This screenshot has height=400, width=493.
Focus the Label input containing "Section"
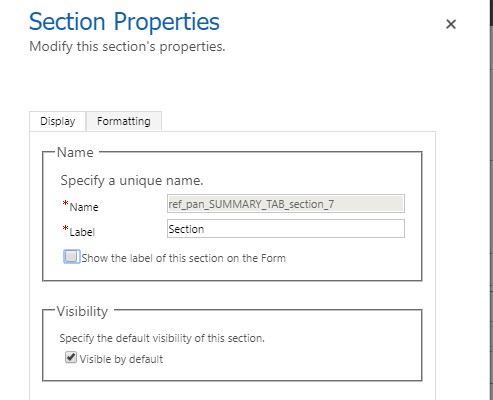coord(286,229)
